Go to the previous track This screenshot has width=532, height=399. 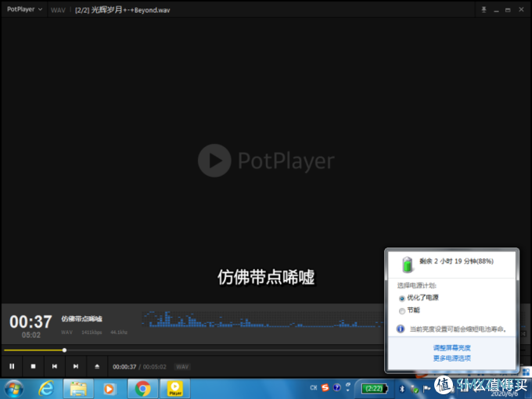point(54,366)
